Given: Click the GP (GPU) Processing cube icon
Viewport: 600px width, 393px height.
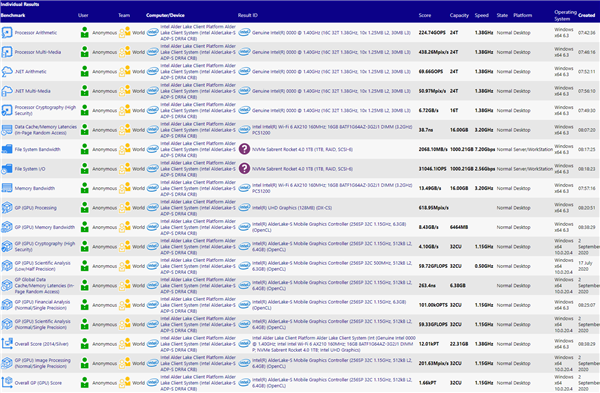Looking at the screenshot, I should coord(7,207).
